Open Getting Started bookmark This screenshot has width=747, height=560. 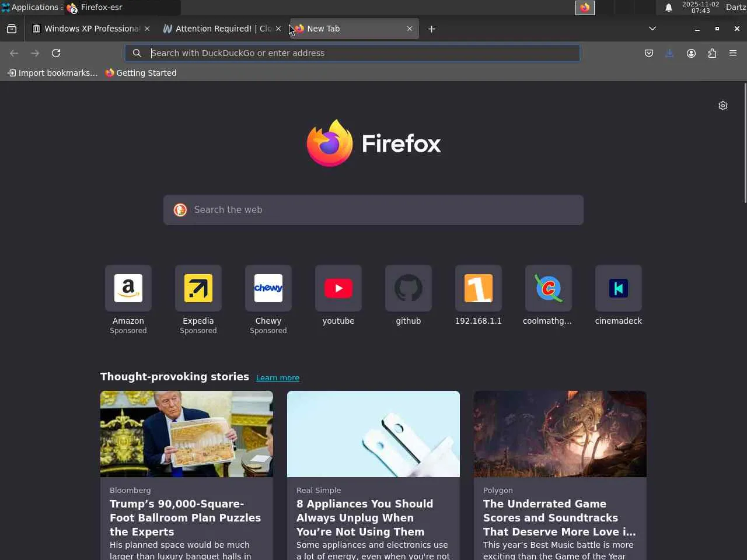tap(141, 73)
